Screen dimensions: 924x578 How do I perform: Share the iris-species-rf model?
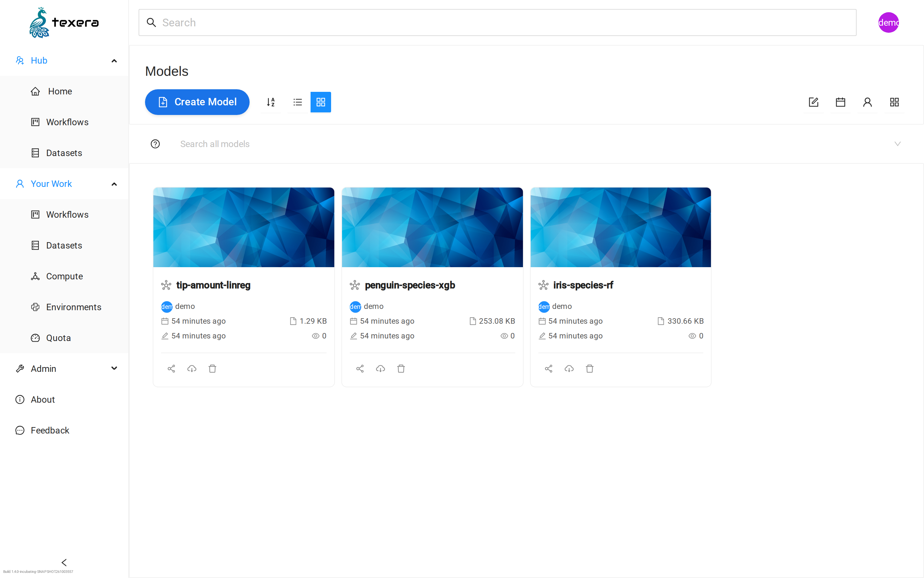(549, 369)
